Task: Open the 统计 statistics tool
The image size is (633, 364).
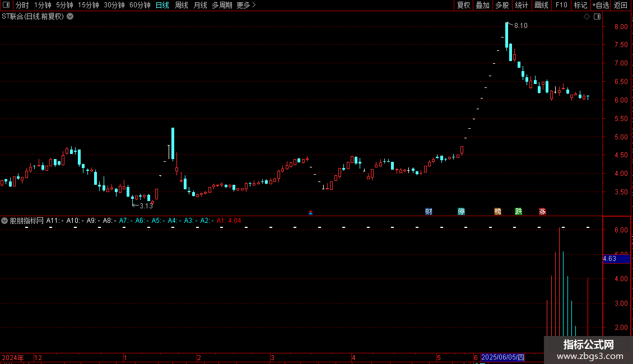Action: tap(522, 5)
